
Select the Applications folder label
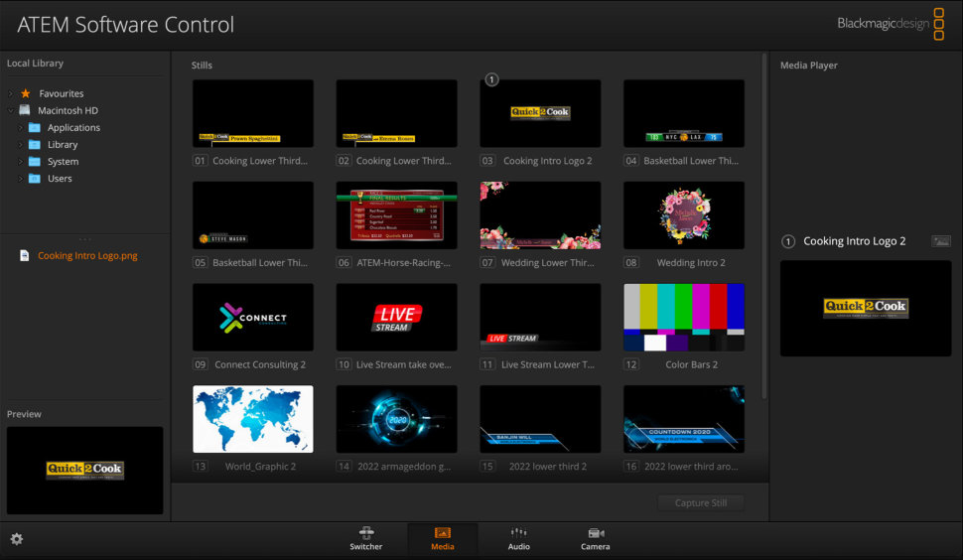click(x=73, y=128)
